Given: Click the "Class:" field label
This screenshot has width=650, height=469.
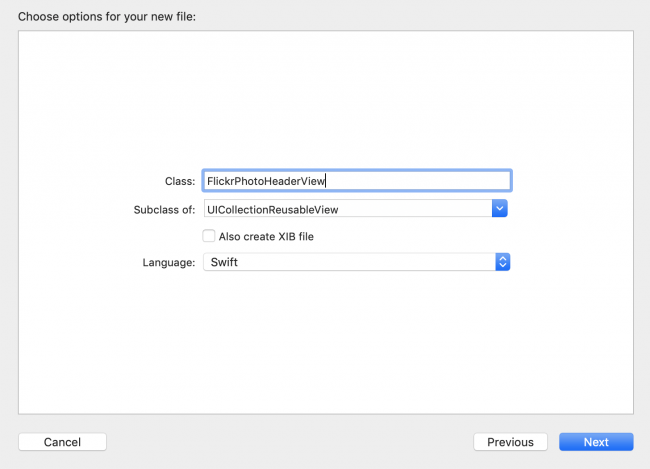Looking at the screenshot, I should [x=180, y=181].
